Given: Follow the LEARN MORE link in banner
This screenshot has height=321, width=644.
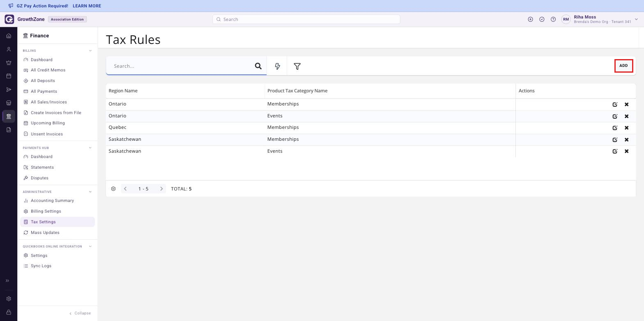Looking at the screenshot, I should (x=87, y=6).
